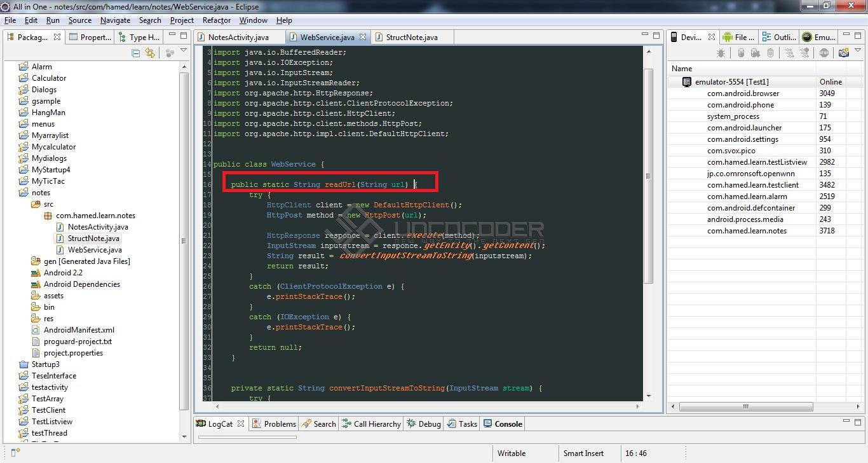Open the Help menu
The width and height of the screenshot is (868, 463).
click(284, 20)
